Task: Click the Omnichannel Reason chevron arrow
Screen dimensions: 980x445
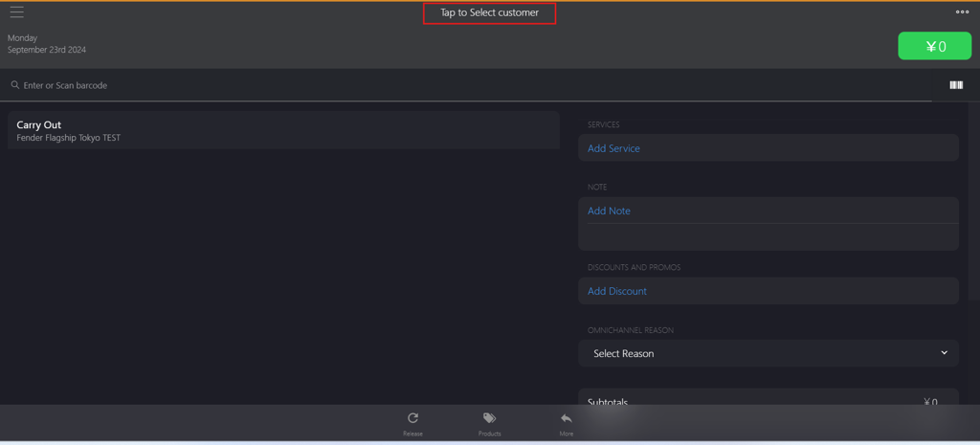Action: (x=945, y=353)
